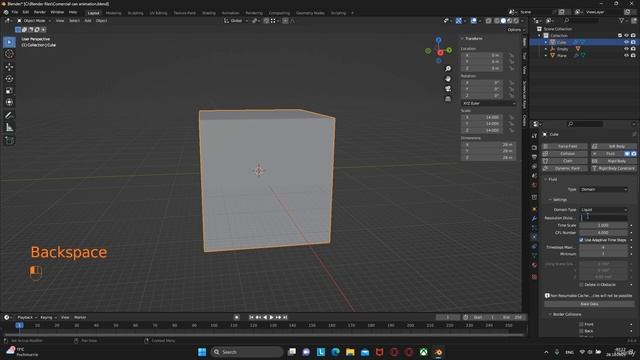Click the Blender logo menu icon
Image resolution: width=640 pixels, height=360 pixels.
pos(6,12)
